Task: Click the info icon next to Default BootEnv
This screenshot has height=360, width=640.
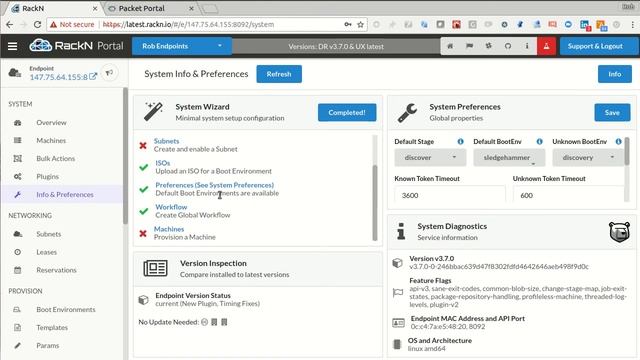Action: [x=539, y=142]
